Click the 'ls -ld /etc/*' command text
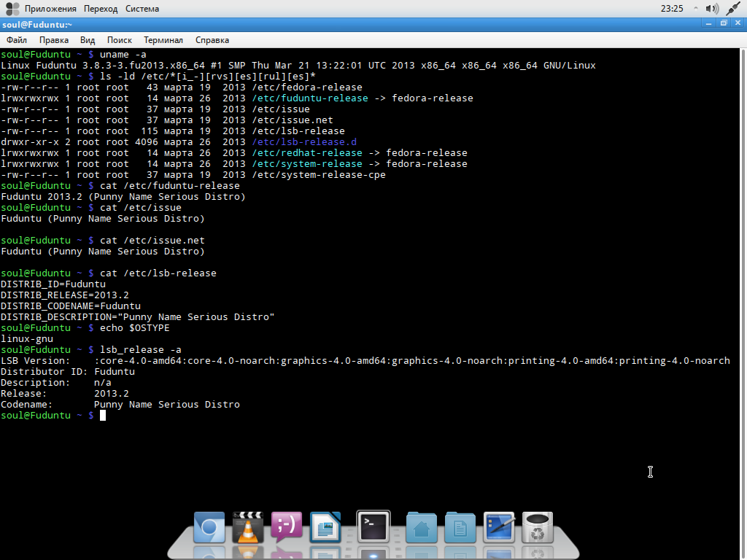This screenshot has height=560, width=747. coord(208,76)
